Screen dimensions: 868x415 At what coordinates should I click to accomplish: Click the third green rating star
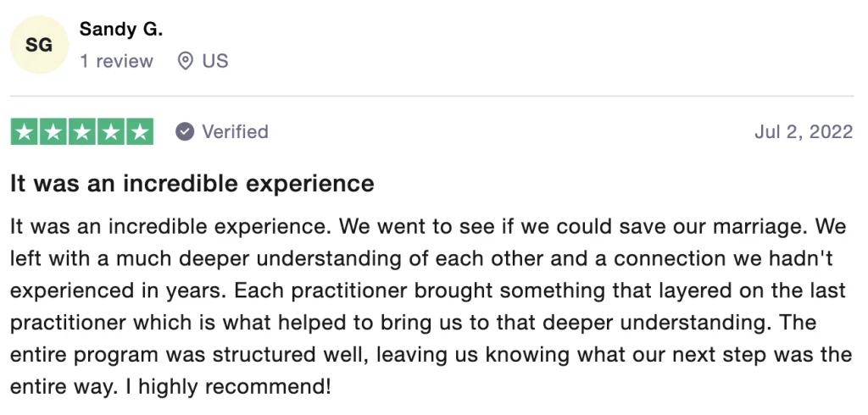(82, 132)
